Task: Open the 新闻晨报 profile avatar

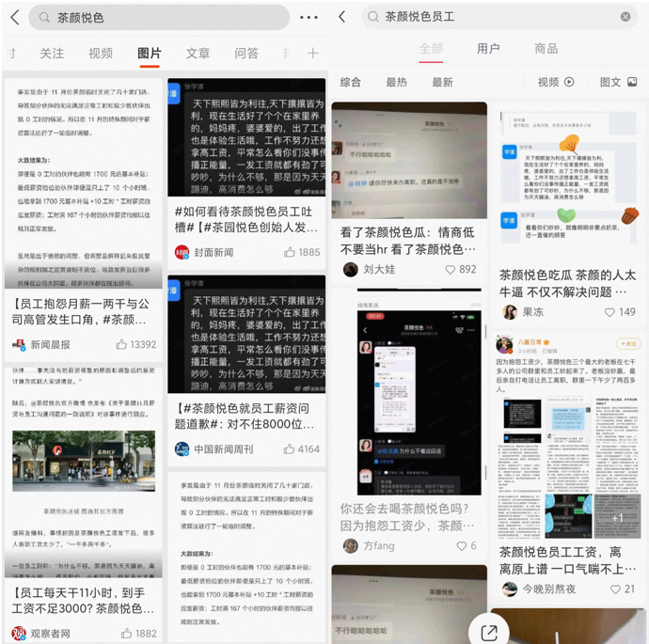Action: click(x=19, y=344)
